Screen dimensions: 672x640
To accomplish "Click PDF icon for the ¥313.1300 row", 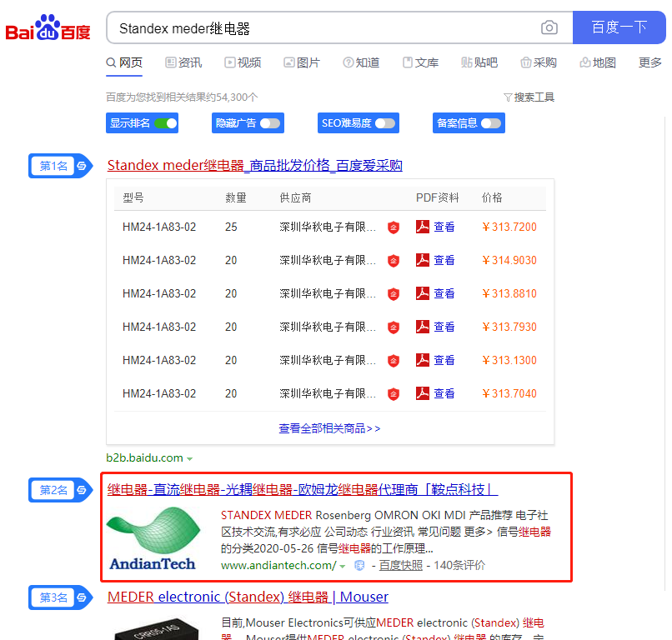I will click(x=423, y=360).
